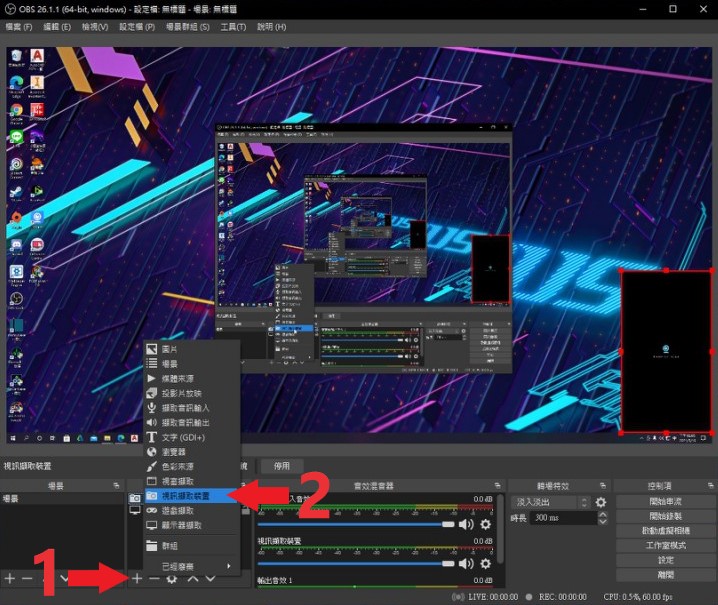The image size is (718, 605).
Task: Open the 淡入淡出 transition dropdown
Action: [x=551, y=502]
